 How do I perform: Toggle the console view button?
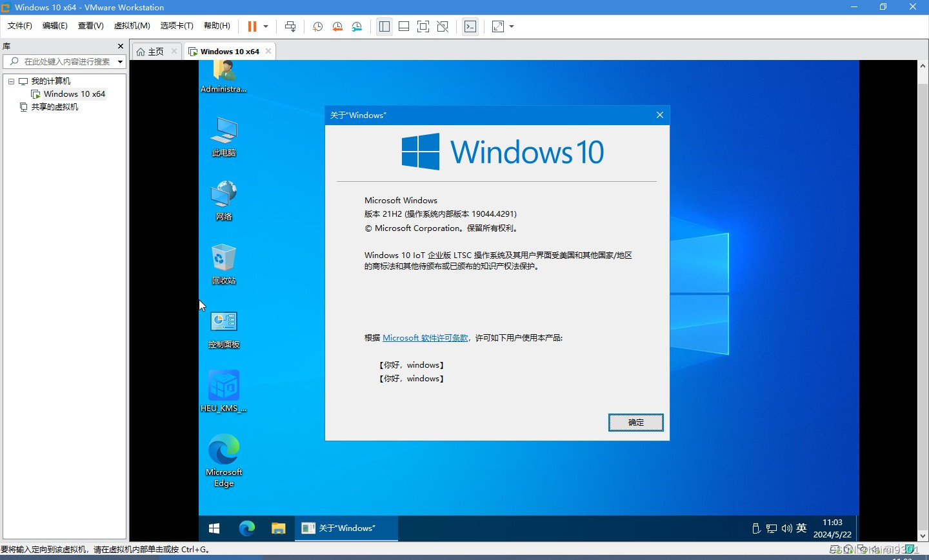(470, 26)
